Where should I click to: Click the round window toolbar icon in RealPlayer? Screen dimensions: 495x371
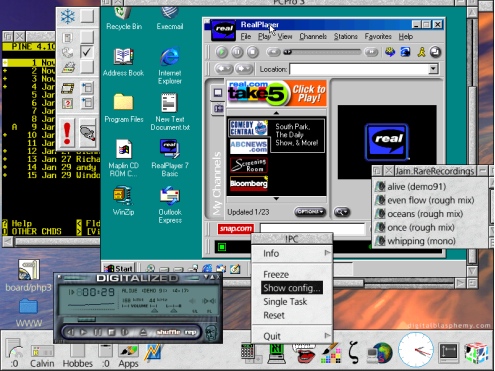pyautogui.click(x=435, y=52)
